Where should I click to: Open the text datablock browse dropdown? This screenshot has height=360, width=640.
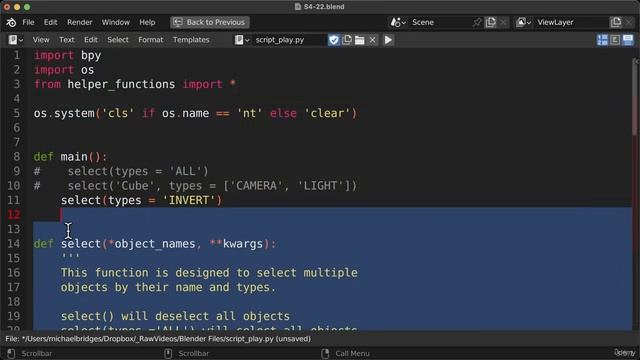pyautogui.click(x=242, y=40)
